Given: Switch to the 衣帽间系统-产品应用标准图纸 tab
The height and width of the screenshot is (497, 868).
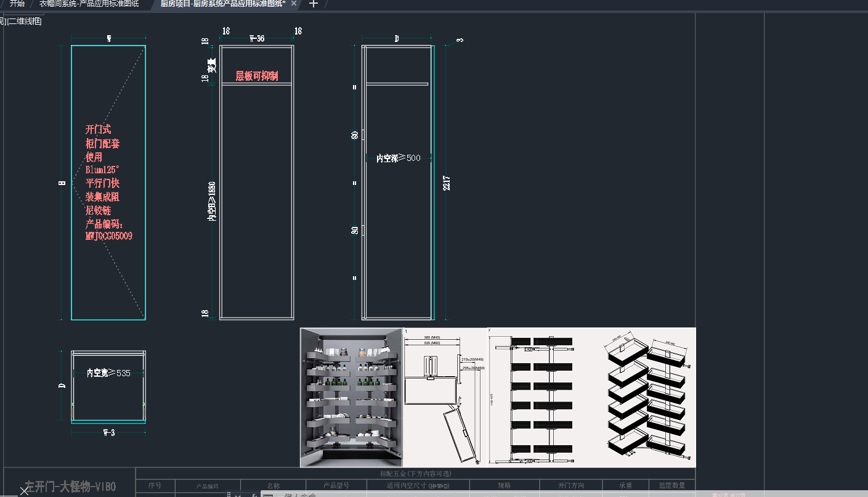Looking at the screenshot, I should tap(89, 4).
